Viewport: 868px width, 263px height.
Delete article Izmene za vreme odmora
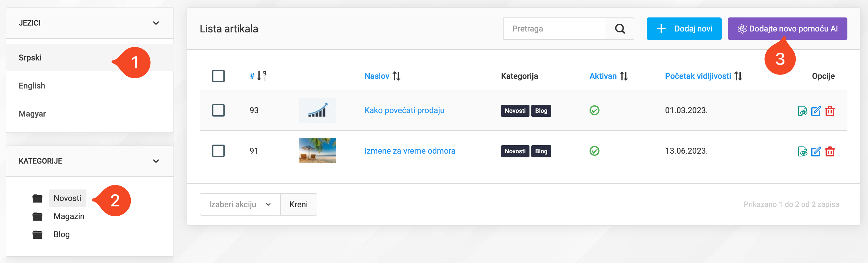(x=830, y=152)
